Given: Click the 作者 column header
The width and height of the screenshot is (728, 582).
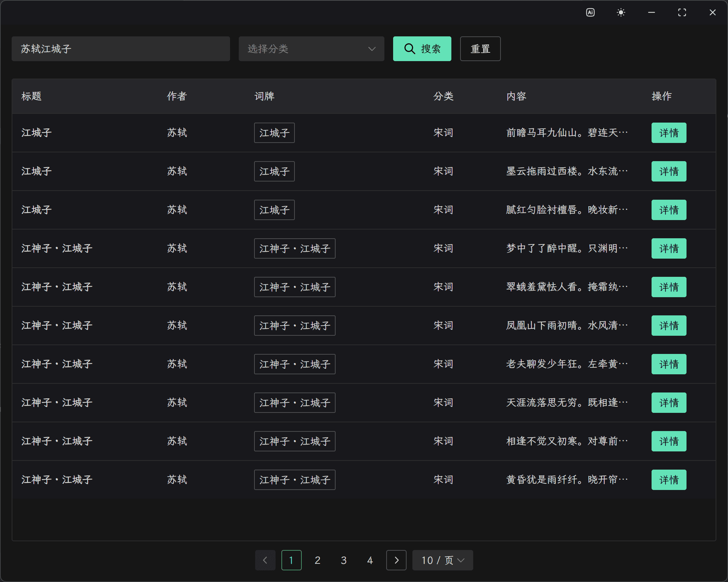Looking at the screenshot, I should pos(177,96).
